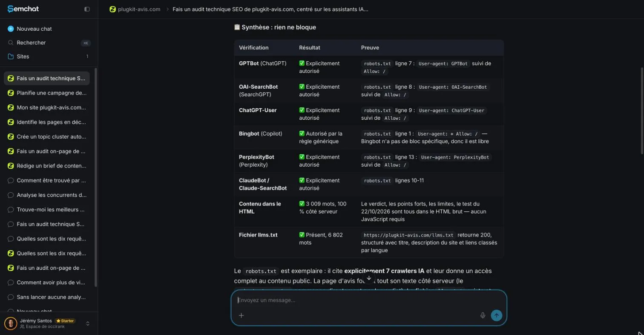Click the New chat plus icon

11,29
